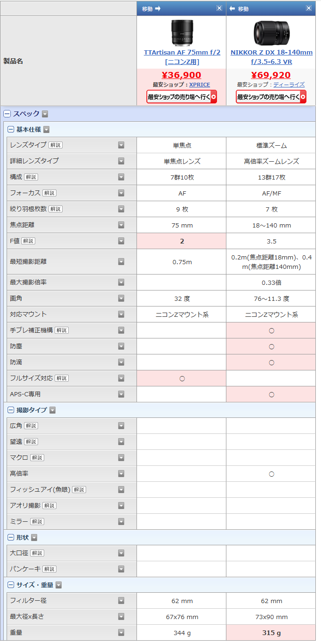Viewport: 321px width, 644px height.
Task: Open the XPRICE shop link
Action: coord(200,85)
